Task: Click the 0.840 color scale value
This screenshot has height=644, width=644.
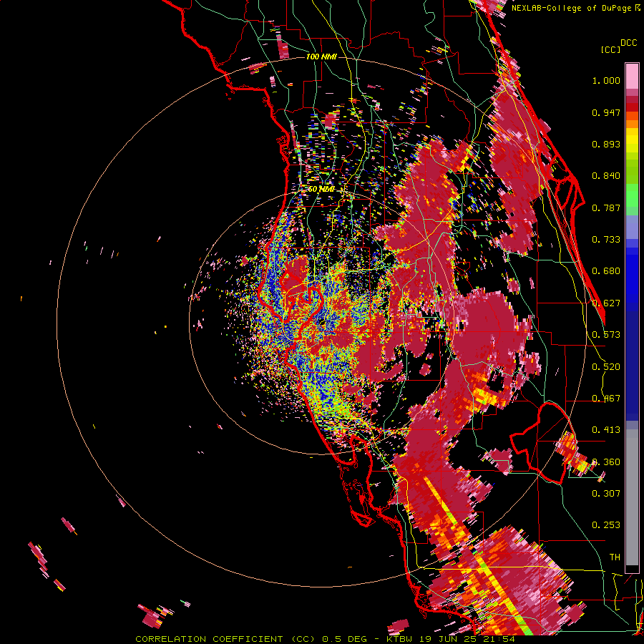Action: [606, 176]
